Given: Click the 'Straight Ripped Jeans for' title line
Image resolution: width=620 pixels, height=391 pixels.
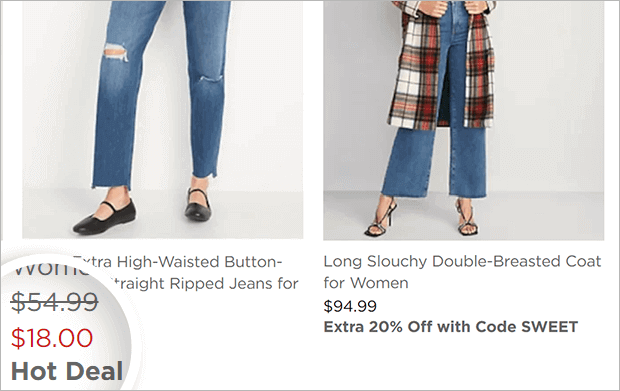Looking at the screenshot, I should pyautogui.click(x=204, y=283).
